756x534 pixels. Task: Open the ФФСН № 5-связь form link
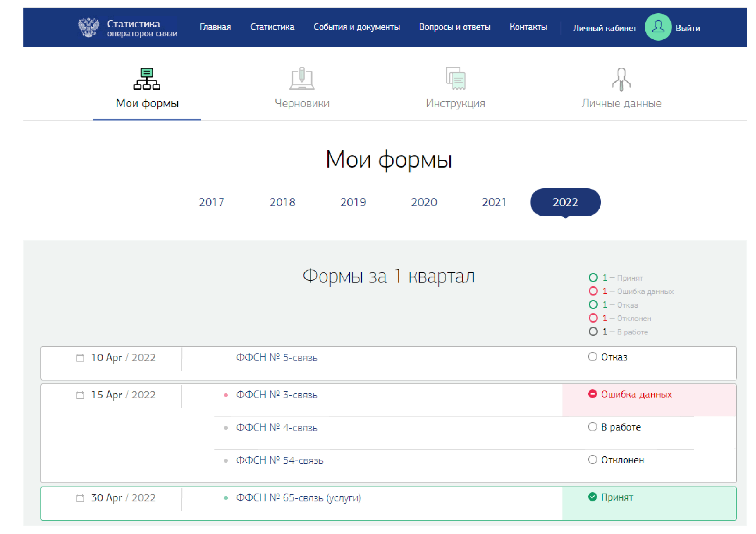point(277,358)
